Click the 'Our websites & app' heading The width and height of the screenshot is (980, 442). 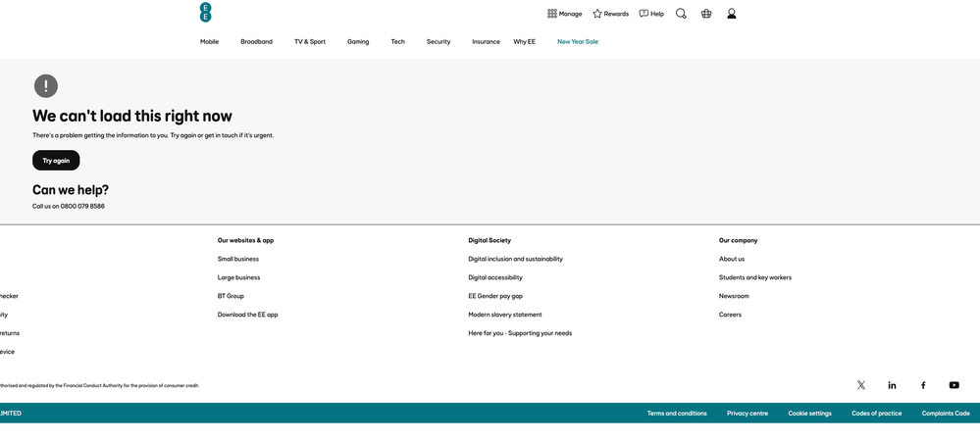click(x=245, y=240)
